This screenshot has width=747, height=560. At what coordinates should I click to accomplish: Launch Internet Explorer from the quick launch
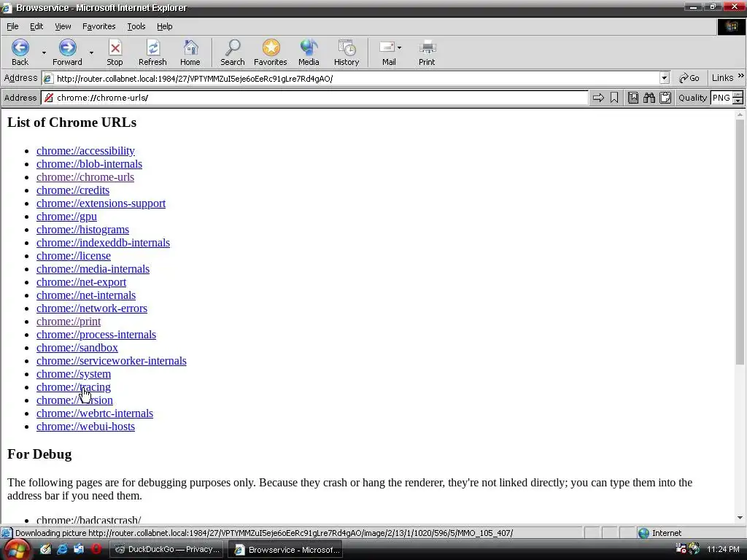[62, 549]
